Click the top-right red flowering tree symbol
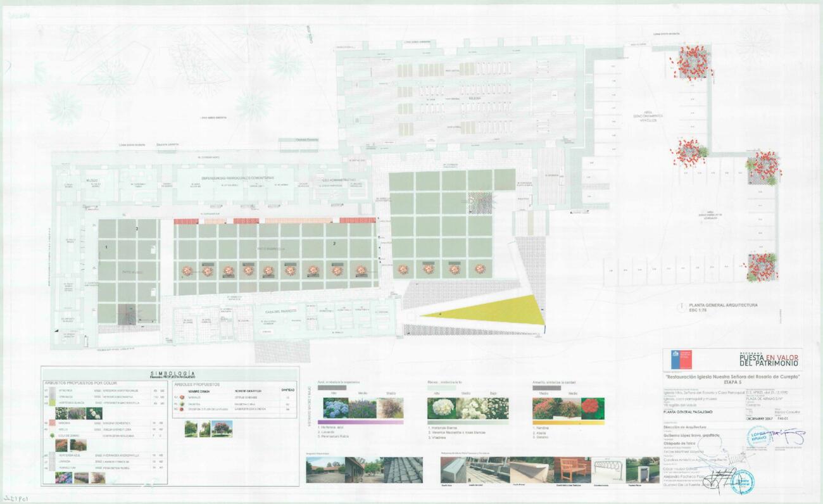Screen dimensions: 823x504 tap(692, 62)
